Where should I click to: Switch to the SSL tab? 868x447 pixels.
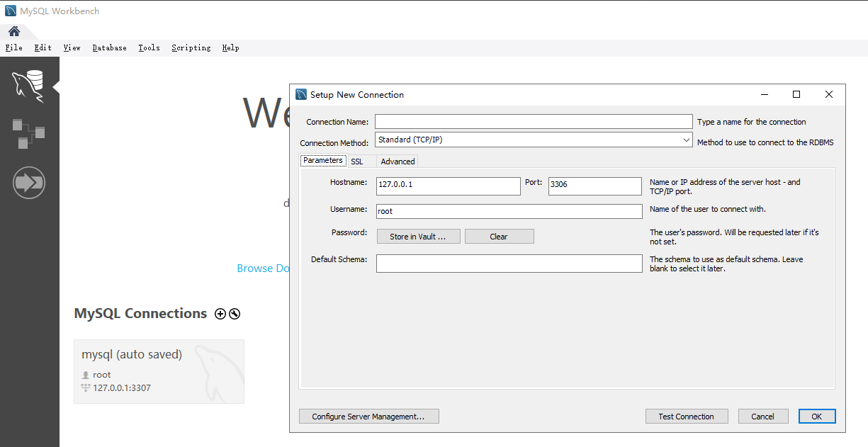357,162
